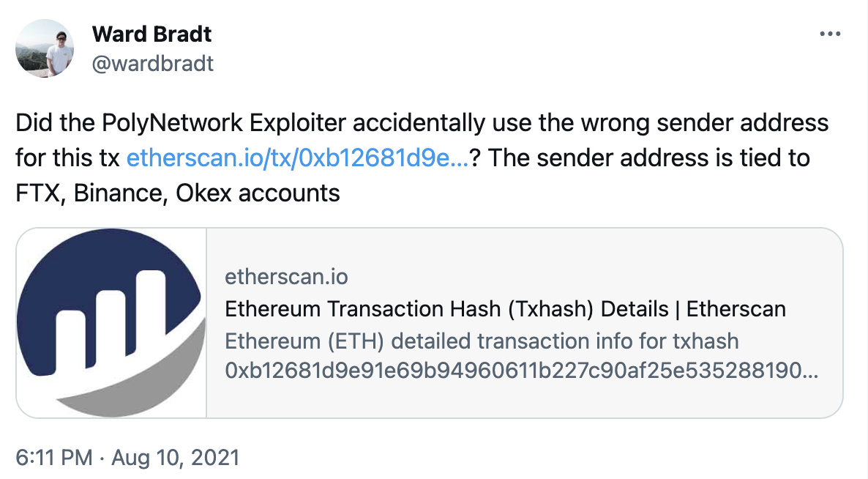Click the Aug 10, 2021 date
The width and height of the screenshot is (868, 479).
(176, 458)
